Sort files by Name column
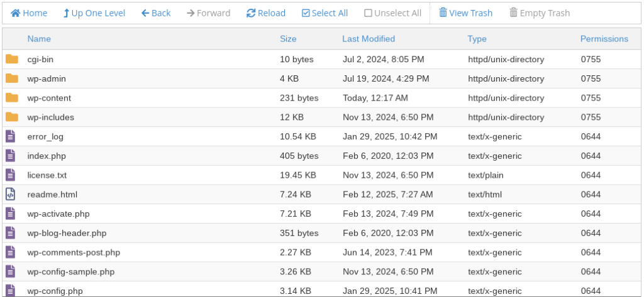 pyautogui.click(x=39, y=38)
